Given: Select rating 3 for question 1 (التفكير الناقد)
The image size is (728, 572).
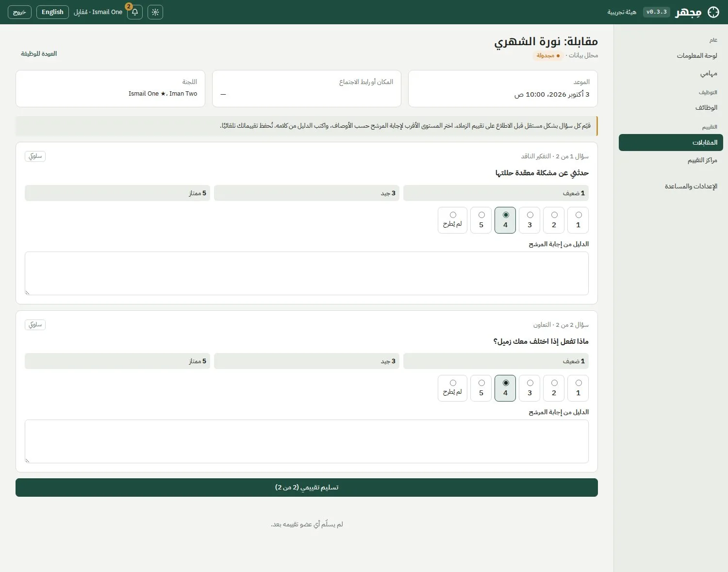Looking at the screenshot, I should (529, 220).
